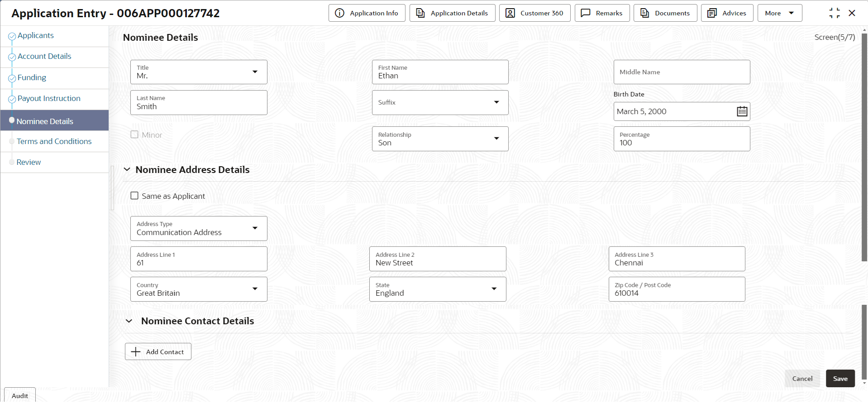Open the Address Type dropdown

click(x=199, y=228)
